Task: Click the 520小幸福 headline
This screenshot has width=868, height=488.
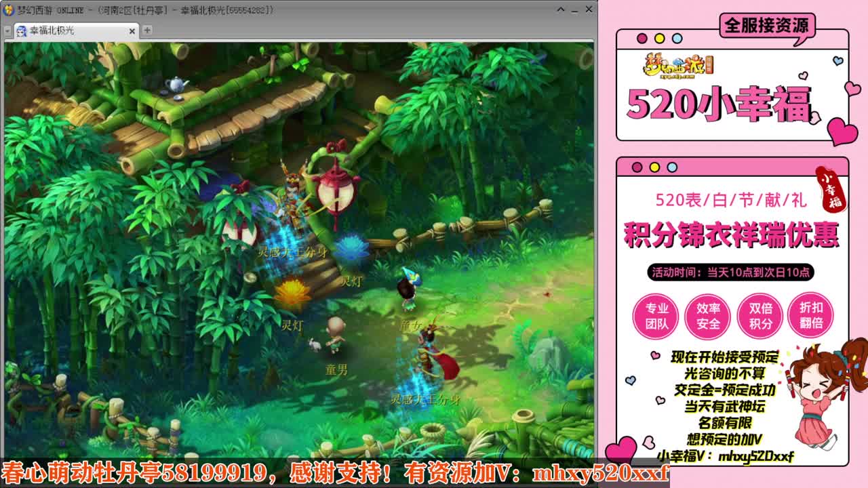Action: (x=718, y=104)
